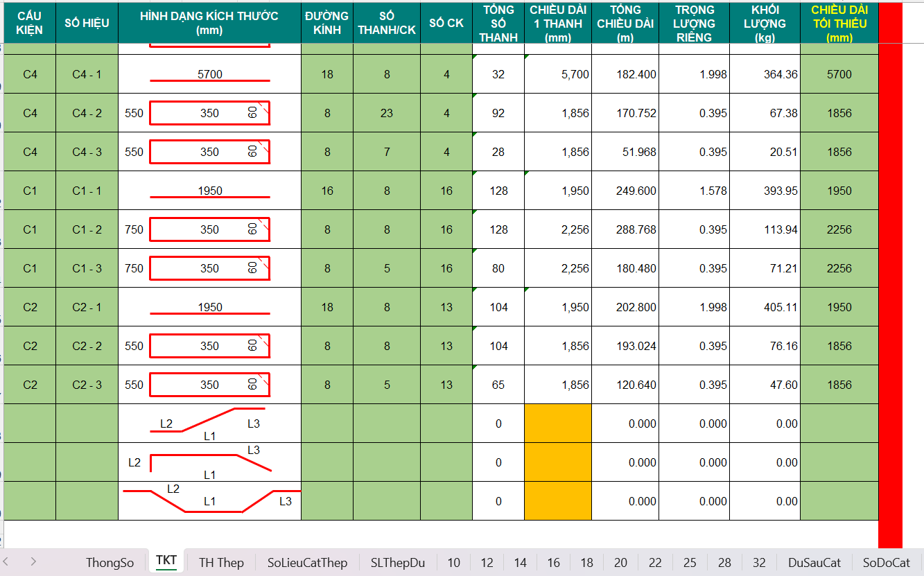
Task: Select the SỐ CK header cell
Action: (x=446, y=23)
